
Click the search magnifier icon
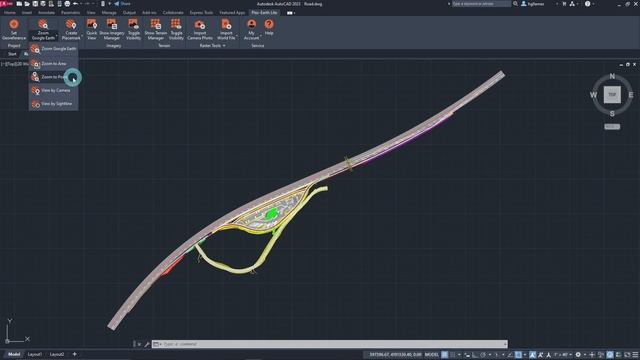(516, 4)
